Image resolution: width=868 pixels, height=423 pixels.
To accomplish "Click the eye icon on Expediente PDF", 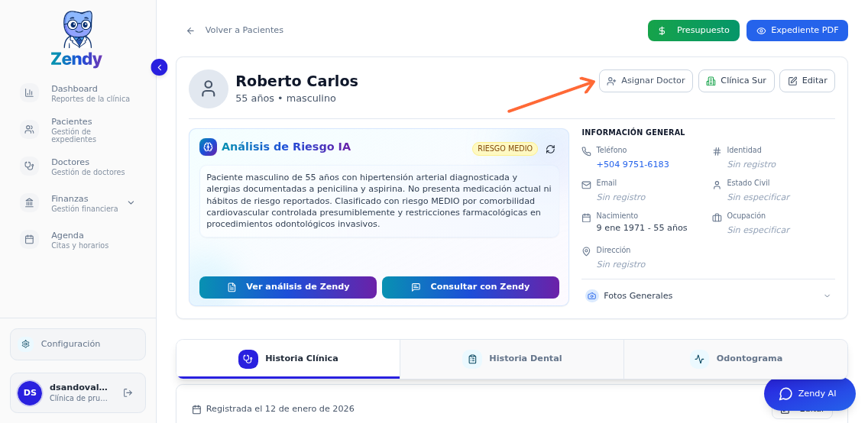I will point(761,31).
